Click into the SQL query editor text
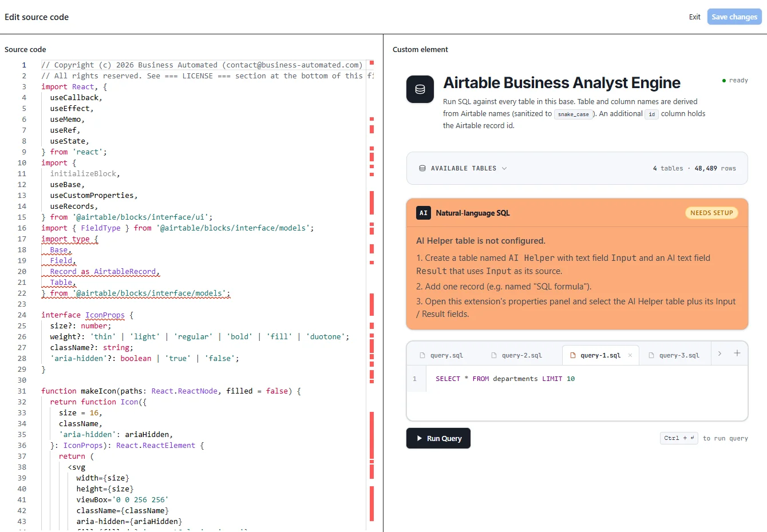This screenshot has width=767, height=532. (505, 379)
